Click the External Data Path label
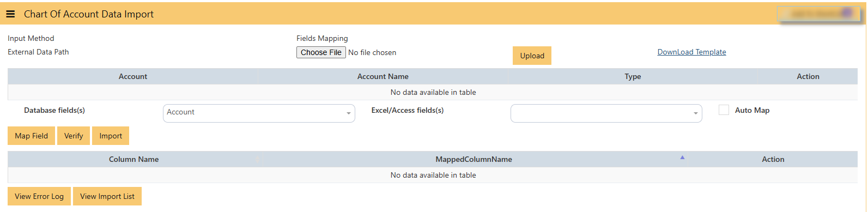 (38, 52)
